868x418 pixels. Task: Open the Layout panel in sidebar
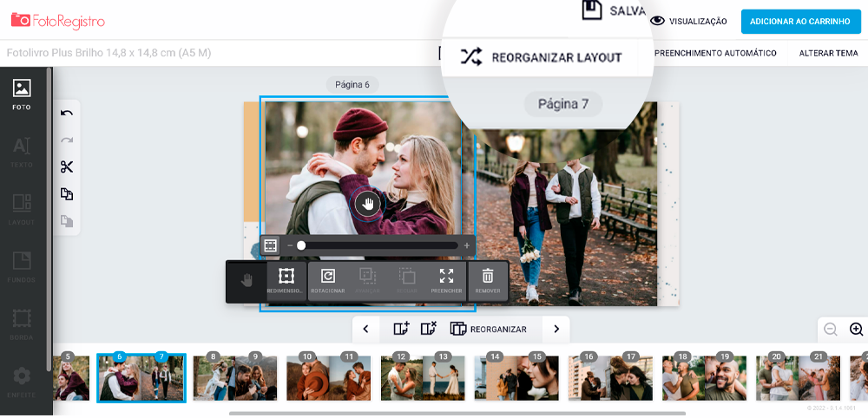pyautogui.click(x=23, y=209)
